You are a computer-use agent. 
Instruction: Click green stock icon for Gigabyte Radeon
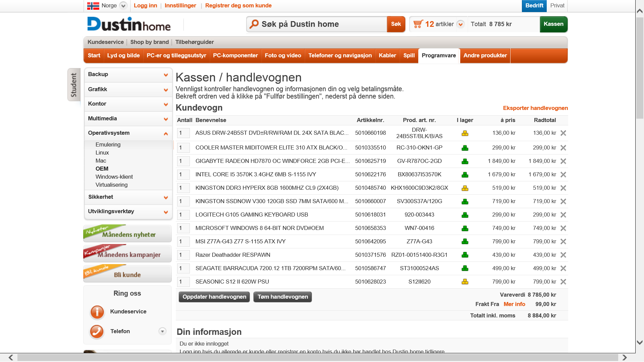point(465,161)
